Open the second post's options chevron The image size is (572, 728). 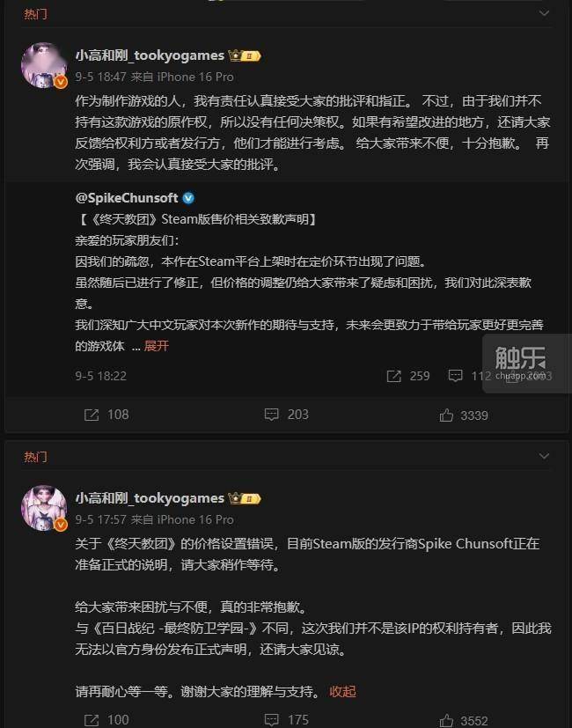(x=544, y=456)
